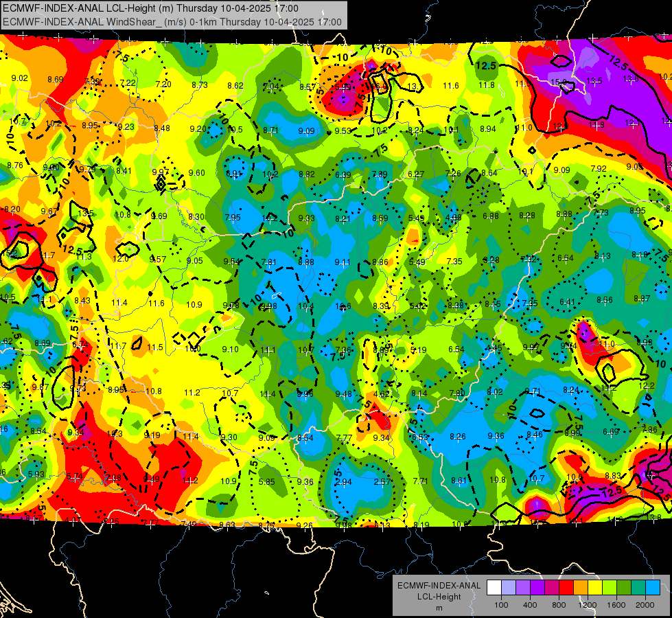The width and height of the screenshot is (672, 618).
Task: Select the teal legend swatch above 2000
Action: tap(638, 588)
